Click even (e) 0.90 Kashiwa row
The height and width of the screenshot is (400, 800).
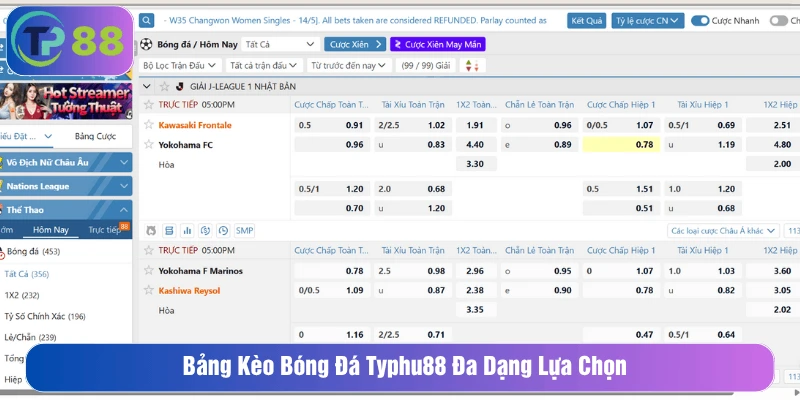[x=540, y=290]
